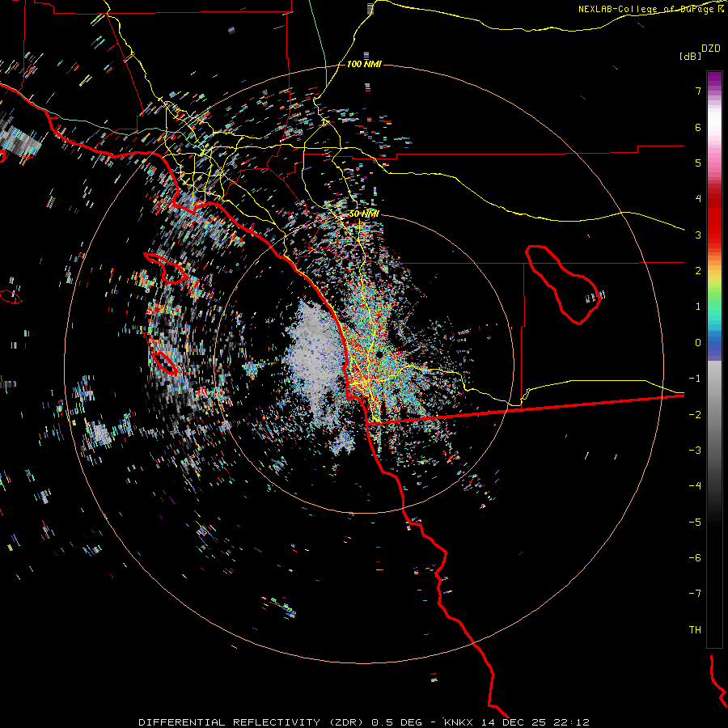Click the TH label at scale bottom

[695, 630]
